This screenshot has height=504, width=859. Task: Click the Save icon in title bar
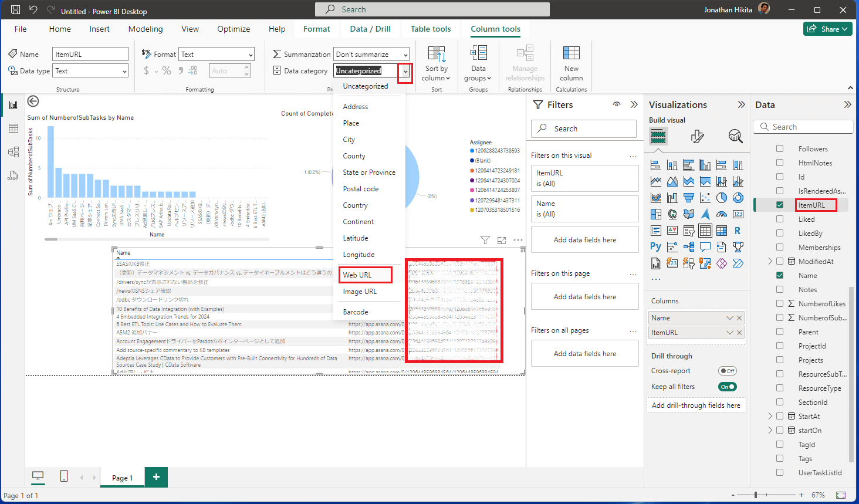click(x=16, y=9)
